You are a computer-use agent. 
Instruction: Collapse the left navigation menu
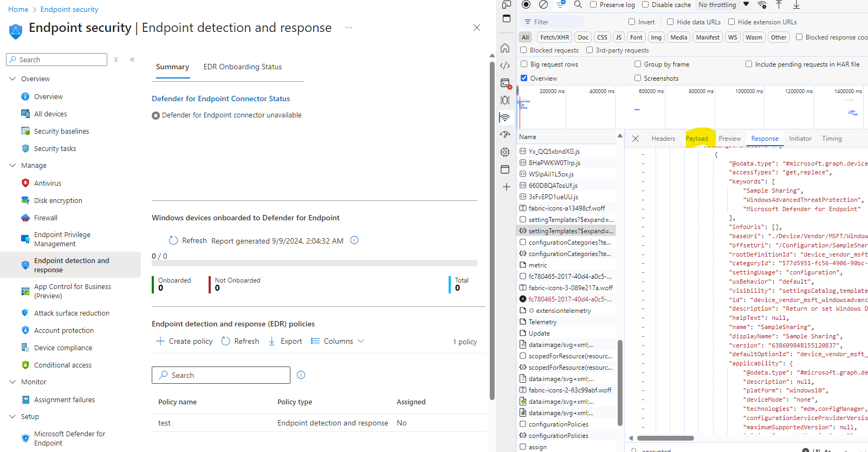132,60
